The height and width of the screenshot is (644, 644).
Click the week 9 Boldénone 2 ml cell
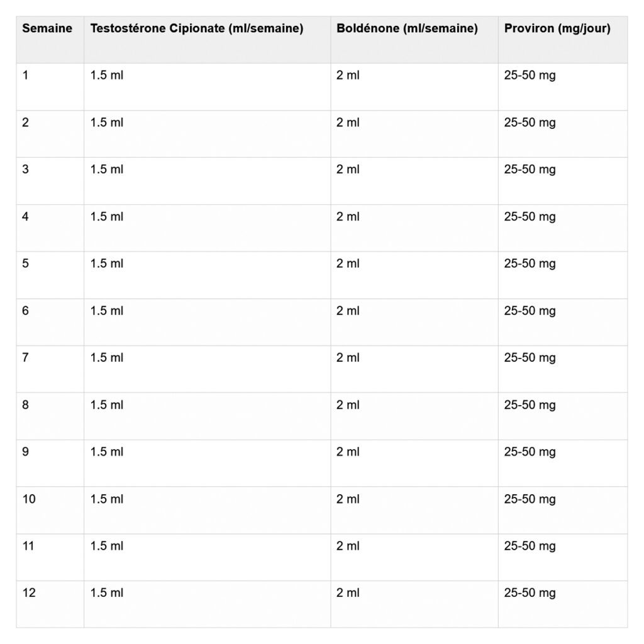pyautogui.click(x=348, y=452)
